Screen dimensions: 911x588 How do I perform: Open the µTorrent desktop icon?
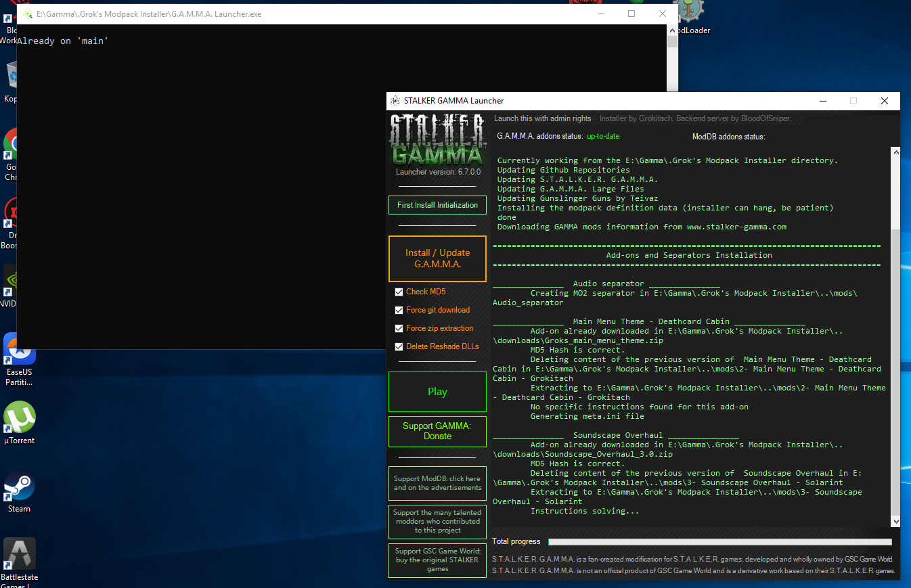pos(19,423)
